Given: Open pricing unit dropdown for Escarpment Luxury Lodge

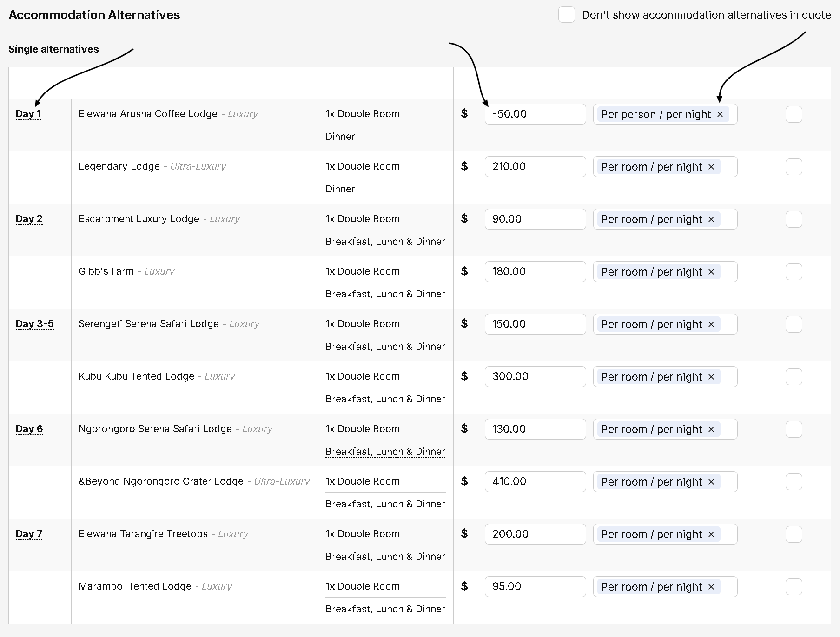Looking at the screenshot, I should [x=665, y=219].
